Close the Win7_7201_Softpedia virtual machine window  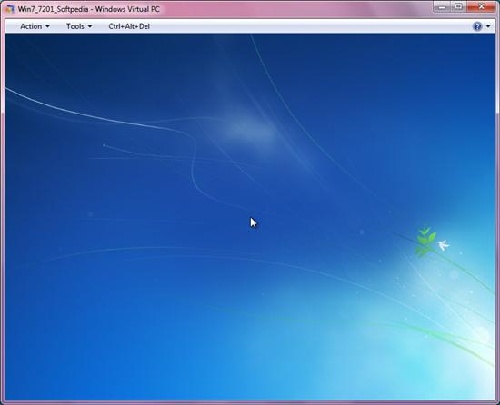(x=481, y=7)
